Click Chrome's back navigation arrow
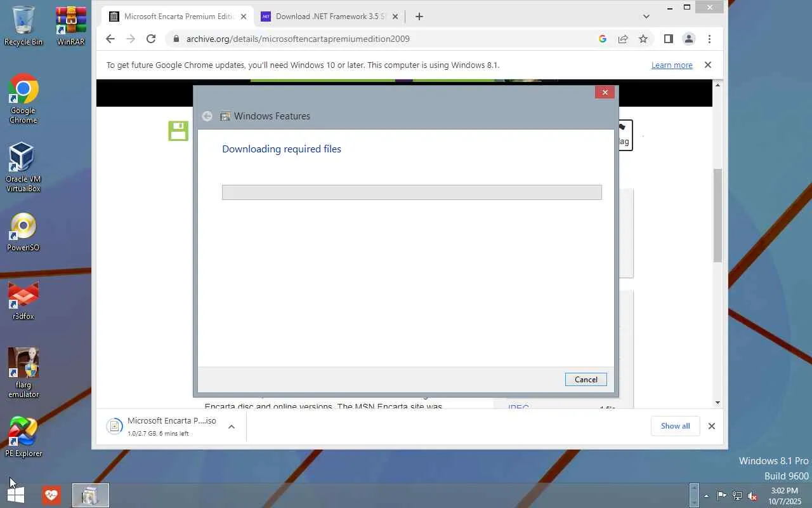812x508 pixels. [110, 39]
